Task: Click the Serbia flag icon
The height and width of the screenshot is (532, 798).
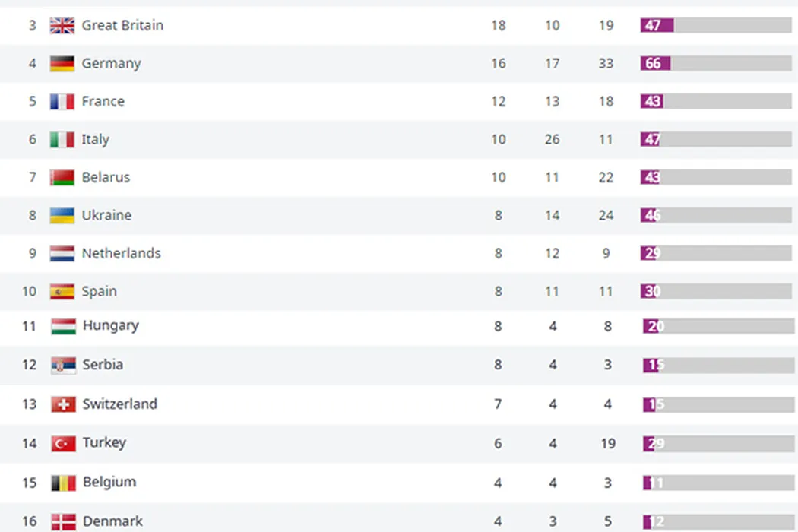Action: pyautogui.click(x=63, y=366)
